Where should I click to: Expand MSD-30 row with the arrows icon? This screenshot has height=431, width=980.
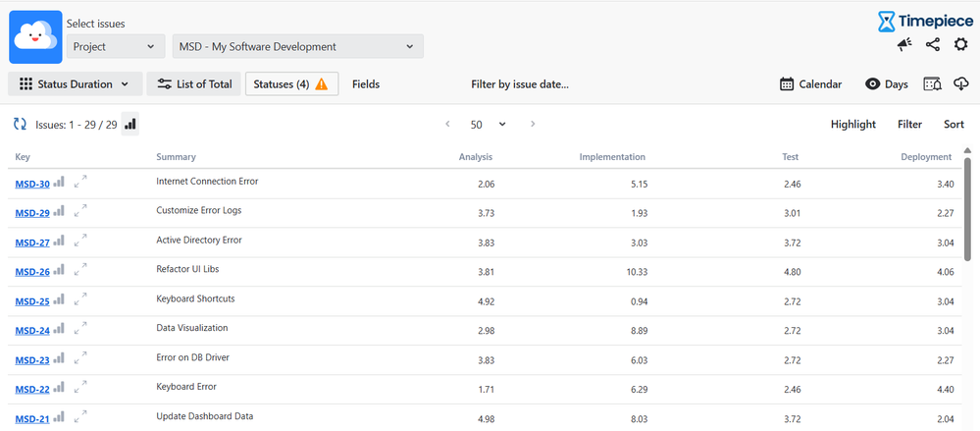(80, 182)
